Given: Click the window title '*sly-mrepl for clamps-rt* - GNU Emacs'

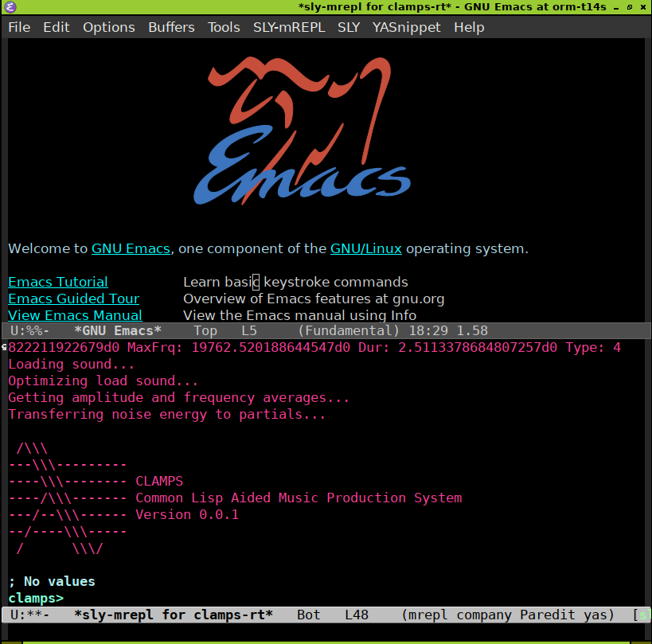Looking at the screenshot, I should click(452, 6).
